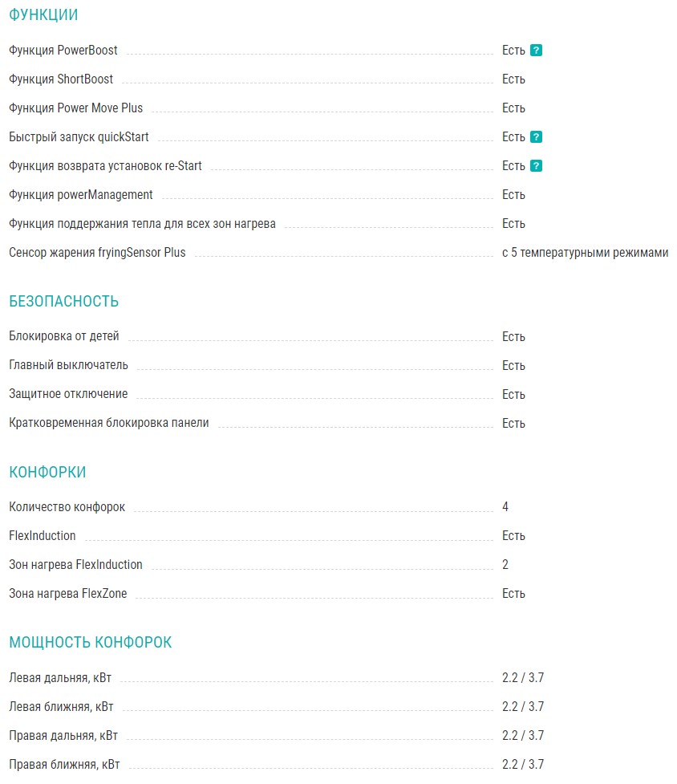Click the БЕЗОПАСНОСТЬ section heading
Viewport: 677px width, 784px height.
click(63, 302)
